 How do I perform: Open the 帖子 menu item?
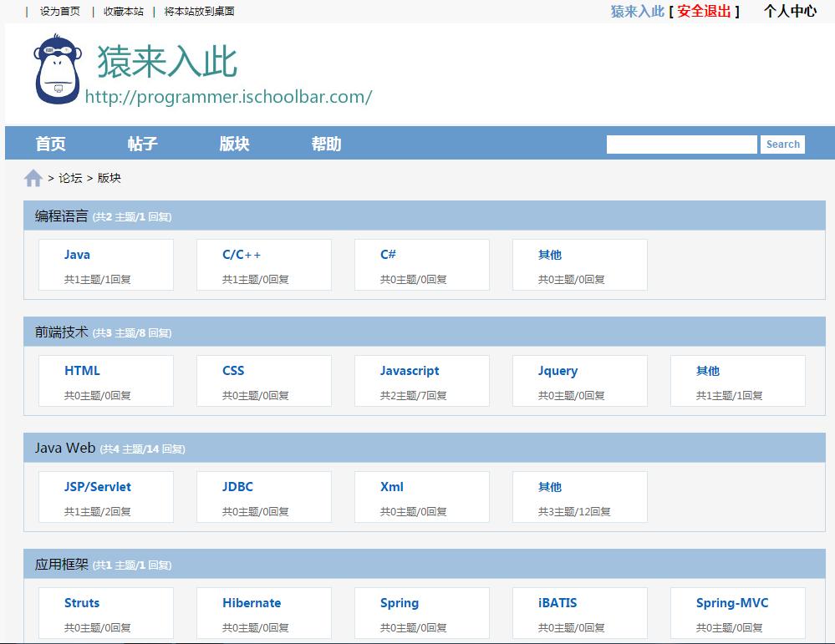click(x=144, y=144)
